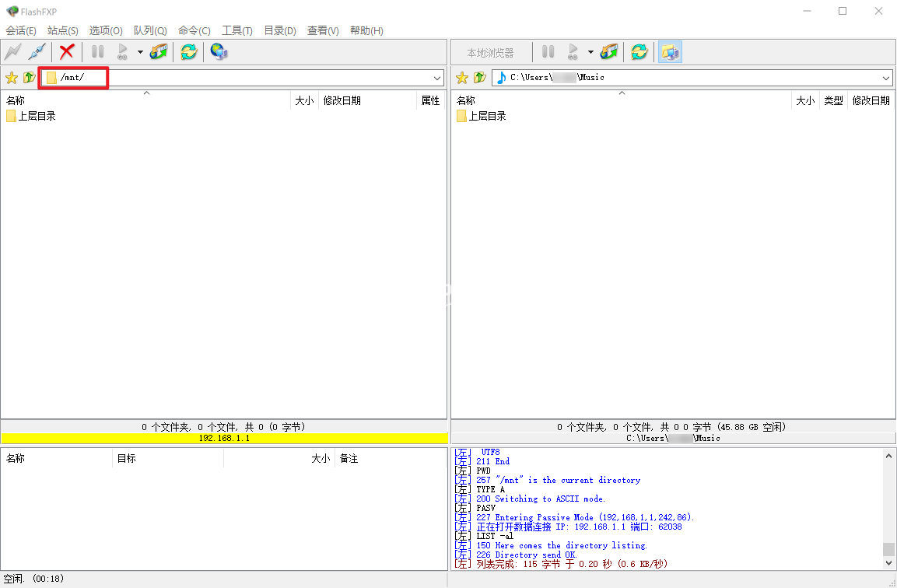Click left pane Go transfer queue icon
This screenshot has height=588, width=897.
point(122,52)
